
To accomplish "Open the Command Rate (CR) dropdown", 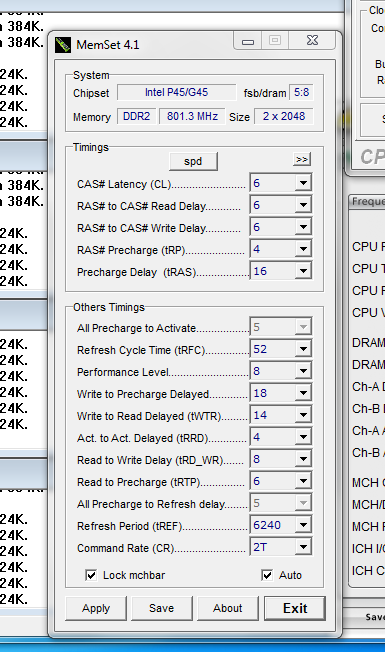I will coord(304,547).
